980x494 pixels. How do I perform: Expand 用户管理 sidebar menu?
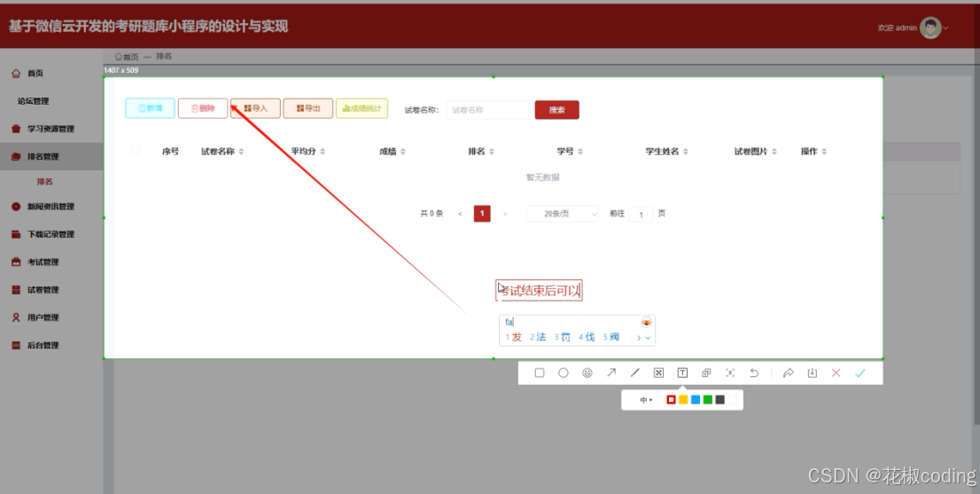[51, 317]
